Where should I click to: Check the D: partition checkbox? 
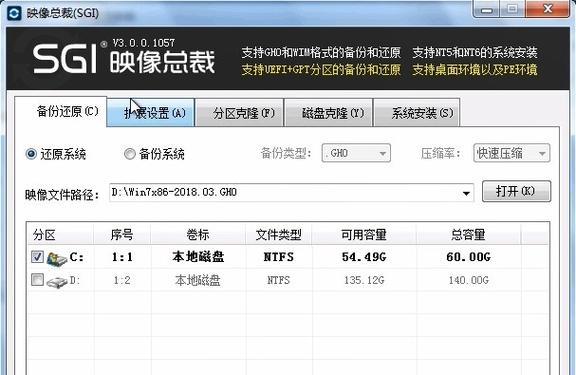pyautogui.click(x=37, y=280)
